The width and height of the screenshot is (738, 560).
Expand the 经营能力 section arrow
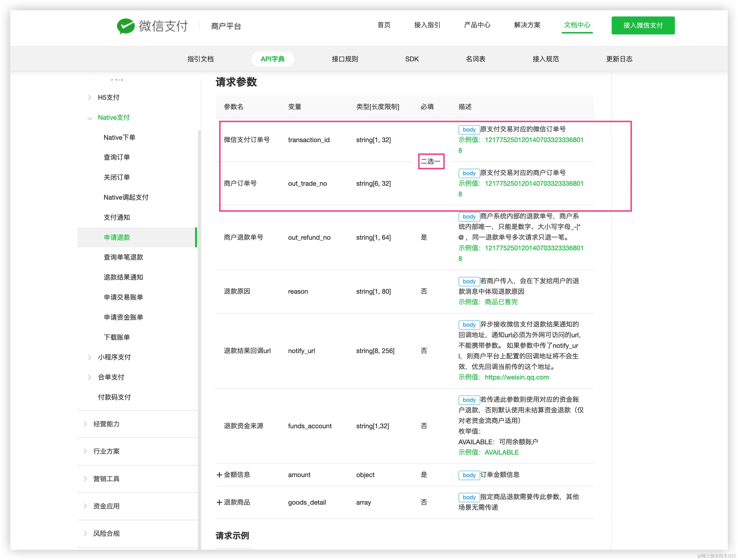click(x=85, y=424)
